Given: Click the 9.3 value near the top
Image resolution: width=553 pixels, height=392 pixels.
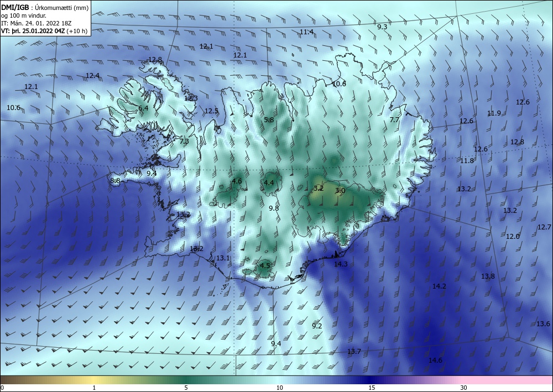Looking at the screenshot, I should tap(382, 27).
